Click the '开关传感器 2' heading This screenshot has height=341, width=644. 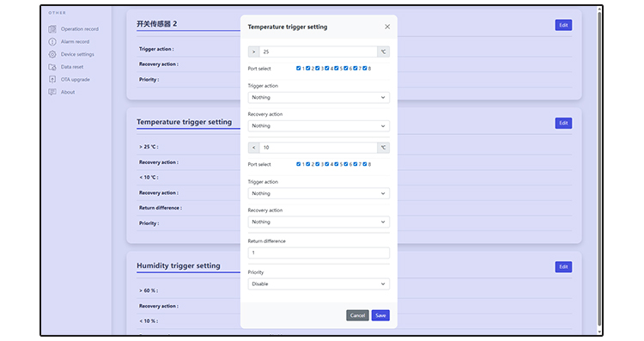coord(157,24)
